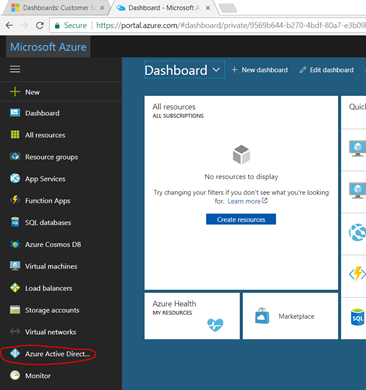Click Azure Active Directory diamond icon
The width and height of the screenshot is (366, 390).
[x=15, y=353]
